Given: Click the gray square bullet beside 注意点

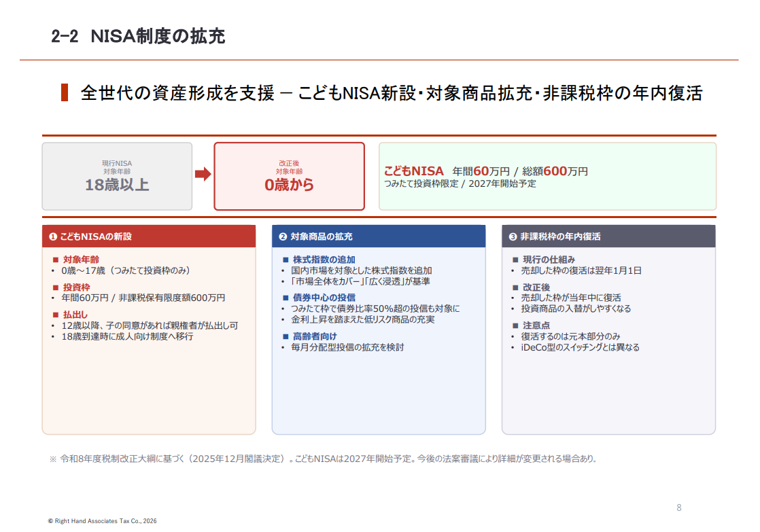Looking at the screenshot, I should [515, 325].
